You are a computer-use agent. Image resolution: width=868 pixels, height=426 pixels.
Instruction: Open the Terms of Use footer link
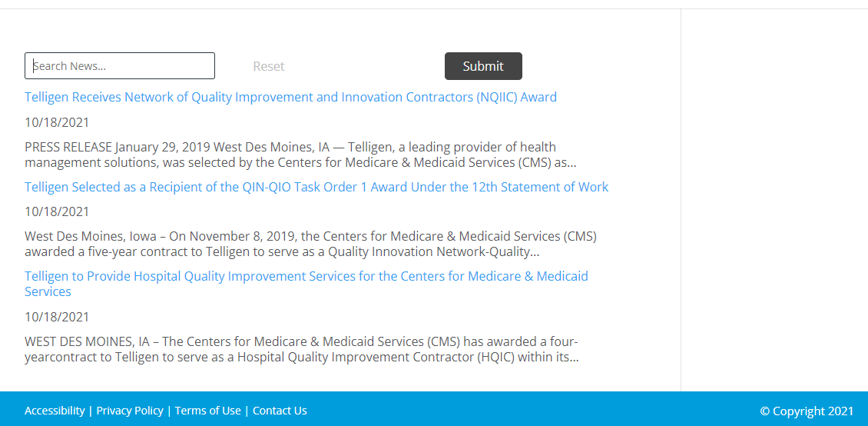point(208,411)
